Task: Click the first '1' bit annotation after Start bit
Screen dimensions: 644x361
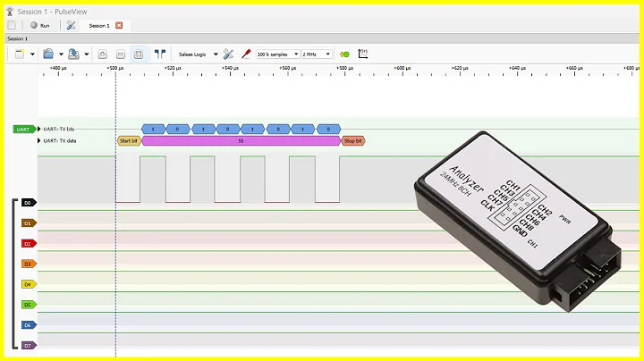Action: [153, 130]
